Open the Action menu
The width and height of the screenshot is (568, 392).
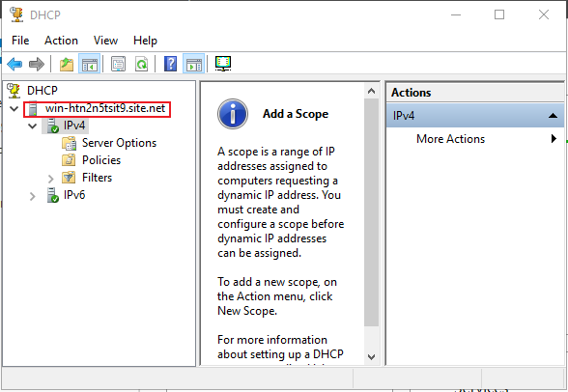coord(61,41)
